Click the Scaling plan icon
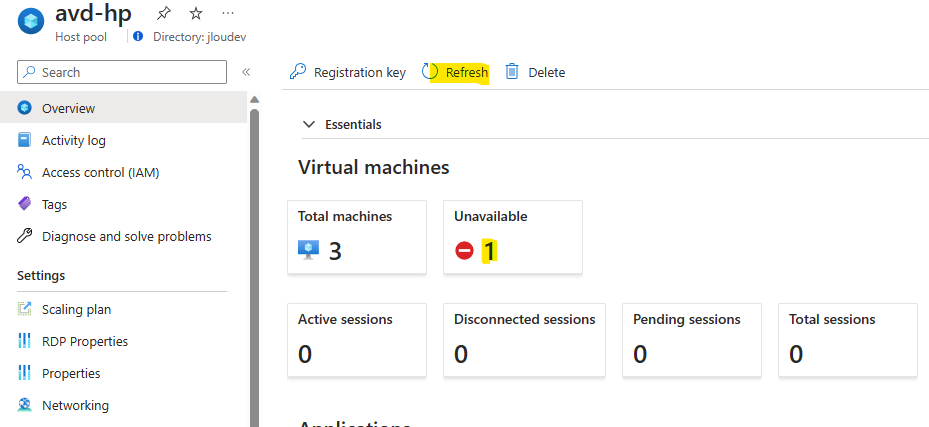The width and height of the screenshot is (929, 427). click(x=24, y=309)
